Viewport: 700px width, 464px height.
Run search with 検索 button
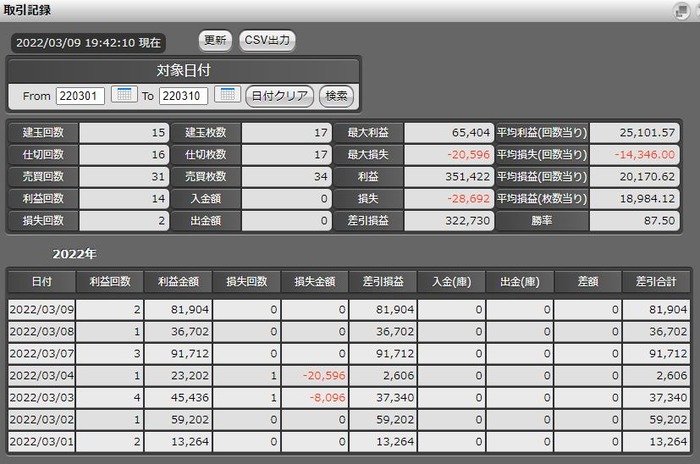point(336,96)
